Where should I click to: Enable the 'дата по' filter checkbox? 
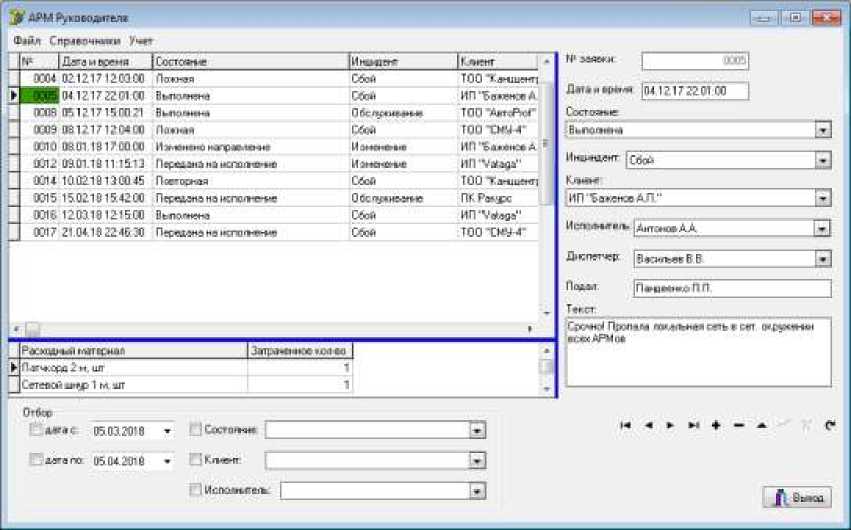(x=36, y=460)
